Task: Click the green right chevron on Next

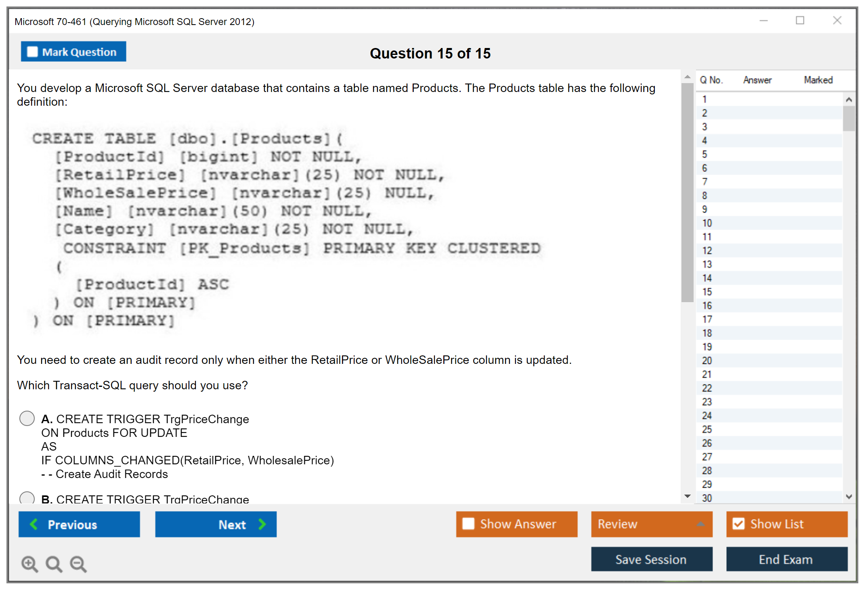Action: click(x=262, y=524)
